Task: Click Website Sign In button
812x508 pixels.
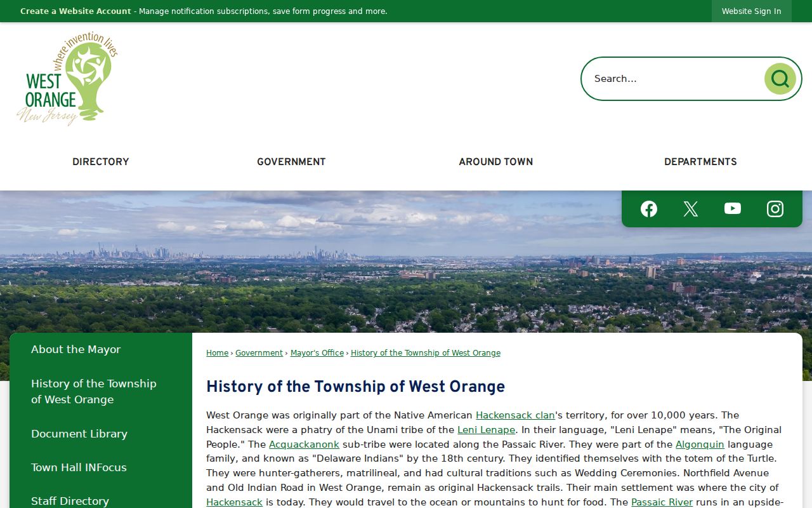Action: [x=752, y=11]
